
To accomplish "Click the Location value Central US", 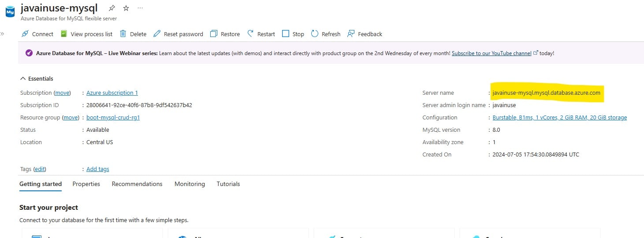I will pyautogui.click(x=100, y=142).
